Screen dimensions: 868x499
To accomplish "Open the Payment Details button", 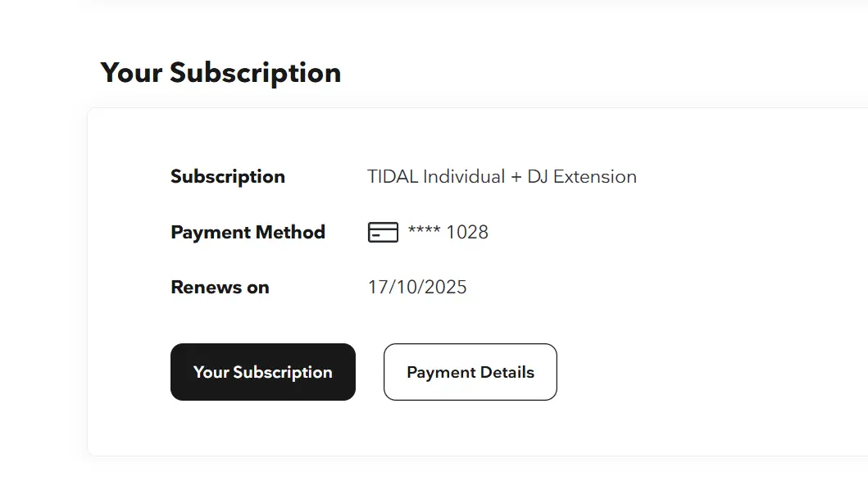I will [470, 372].
